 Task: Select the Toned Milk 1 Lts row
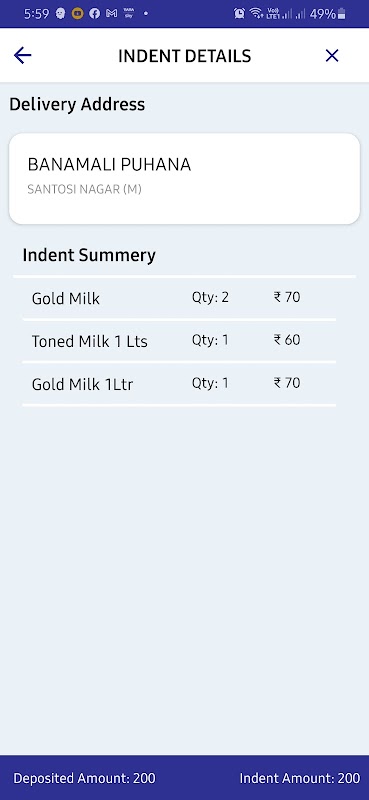[179, 341]
